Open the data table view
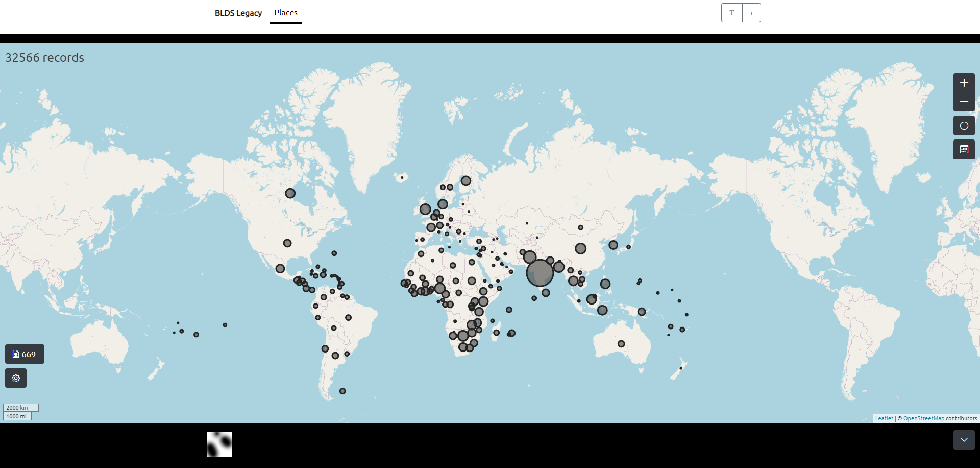Image resolution: width=980 pixels, height=468 pixels. [964, 149]
